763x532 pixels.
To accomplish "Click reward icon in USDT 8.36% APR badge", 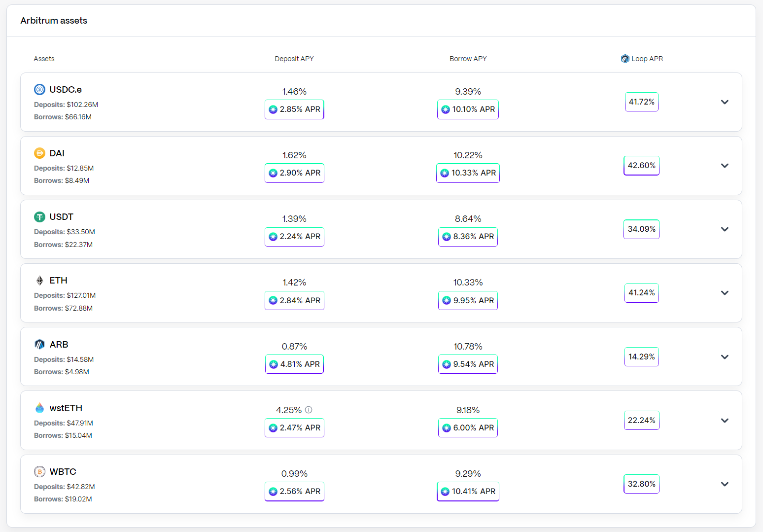I will 447,237.
